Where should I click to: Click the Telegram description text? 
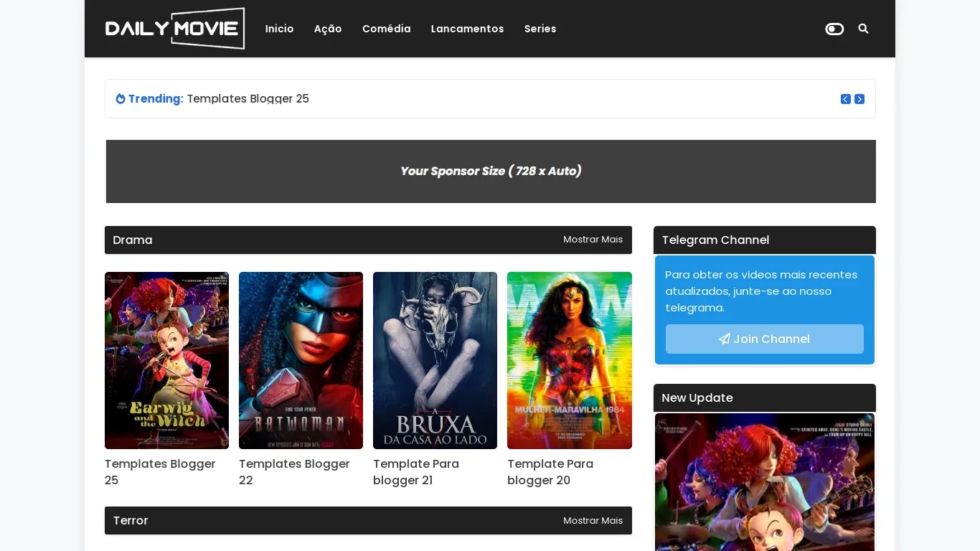pos(761,291)
